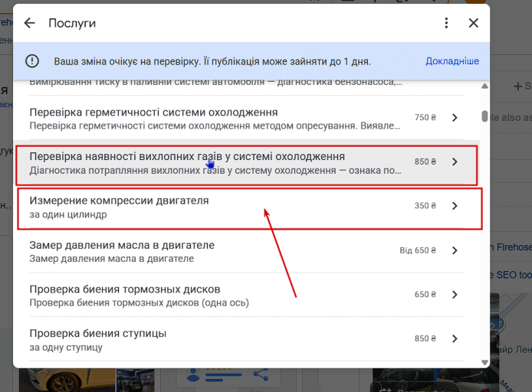This screenshot has width=532, height=392.
Task: Click the scrollbar down arrow
Action: coord(484,363)
